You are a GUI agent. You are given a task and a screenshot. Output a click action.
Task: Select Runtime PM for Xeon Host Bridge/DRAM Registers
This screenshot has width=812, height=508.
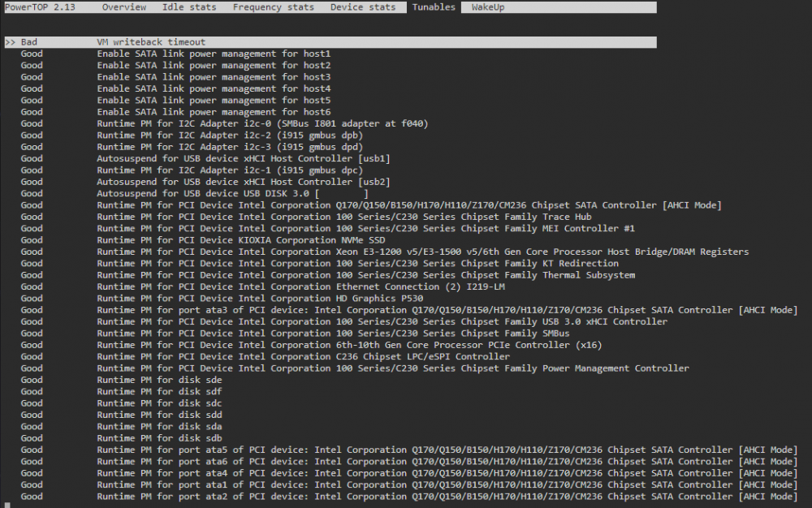click(x=422, y=252)
